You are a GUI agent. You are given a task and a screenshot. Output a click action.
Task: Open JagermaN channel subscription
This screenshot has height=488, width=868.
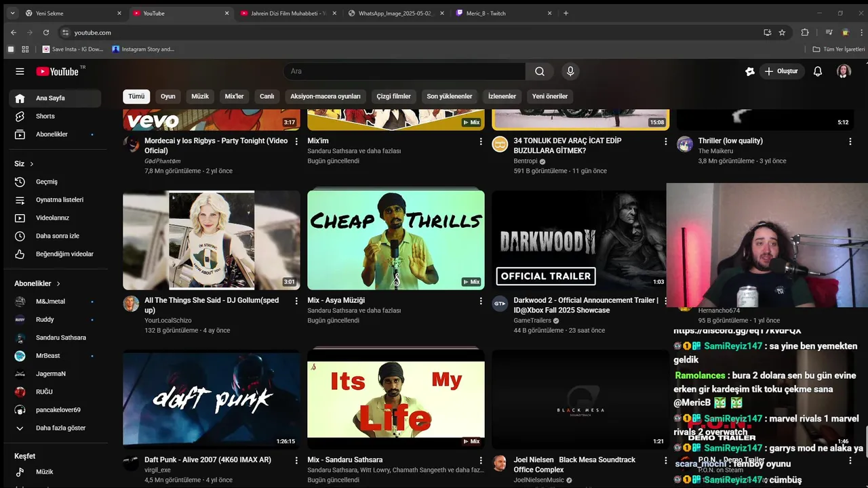tap(55, 374)
